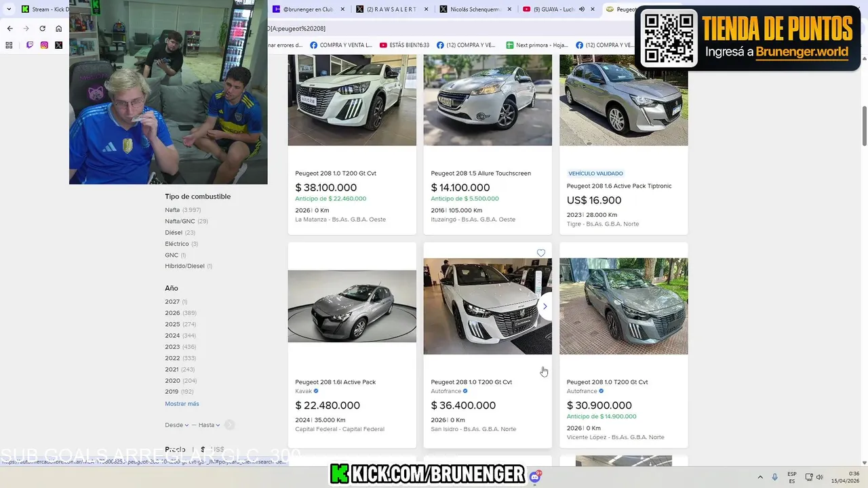The height and width of the screenshot is (488, 868).
Task: Filter by Nafta fuel type
Action: pos(182,210)
